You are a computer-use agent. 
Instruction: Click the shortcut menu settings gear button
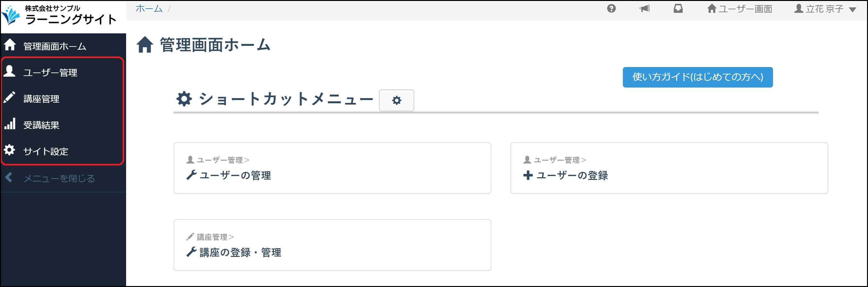pyautogui.click(x=396, y=100)
